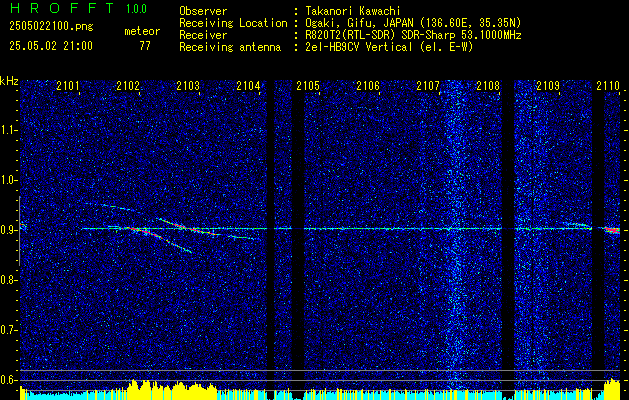Click the 2101 time marker
This screenshot has width=629, height=400.
pyautogui.click(x=68, y=85)
